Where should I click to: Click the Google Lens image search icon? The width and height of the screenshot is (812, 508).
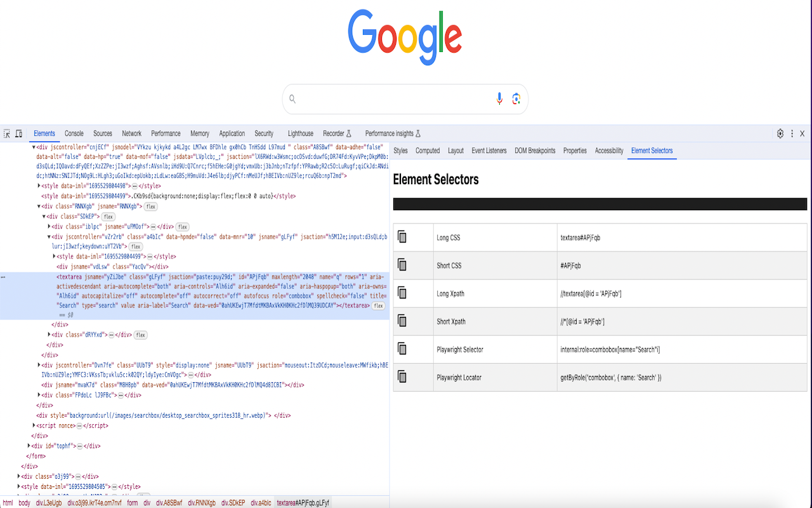[516, 98]
